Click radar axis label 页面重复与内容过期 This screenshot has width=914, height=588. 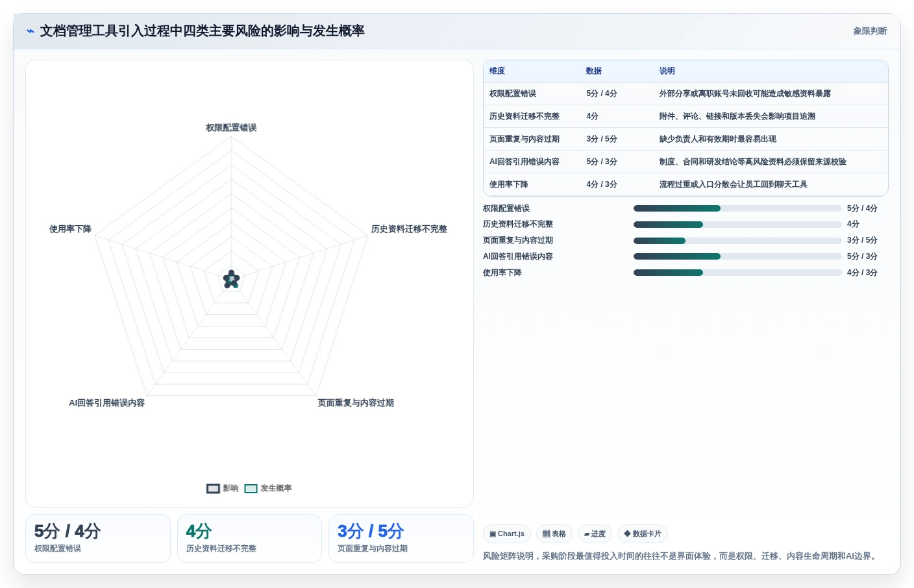356,403
